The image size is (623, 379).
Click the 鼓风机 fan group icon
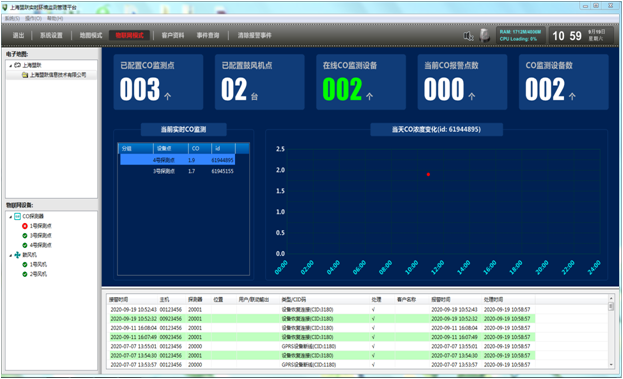point(17,255)
